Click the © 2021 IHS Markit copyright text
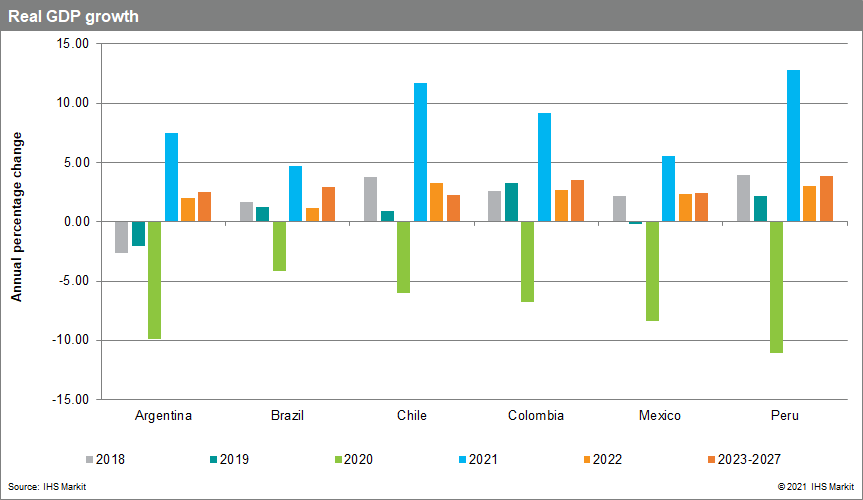This screenshot has height=500, width=863. click(x=801, y=485)
